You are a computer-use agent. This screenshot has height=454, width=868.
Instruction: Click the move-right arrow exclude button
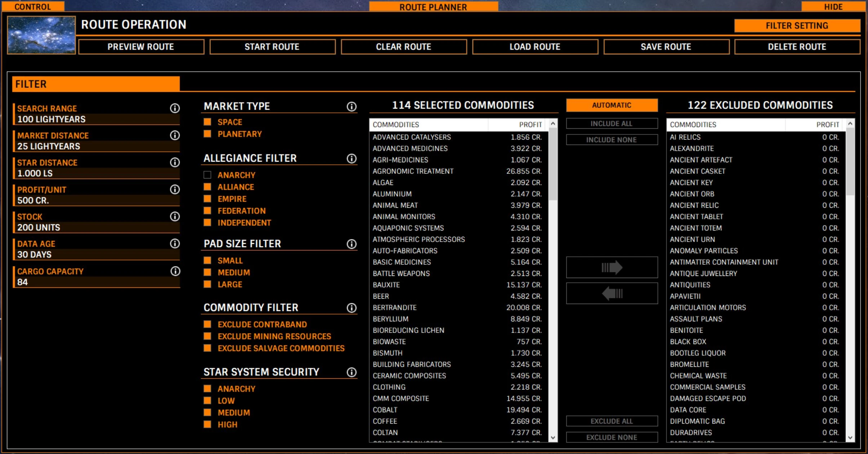[x=611, y=267]
